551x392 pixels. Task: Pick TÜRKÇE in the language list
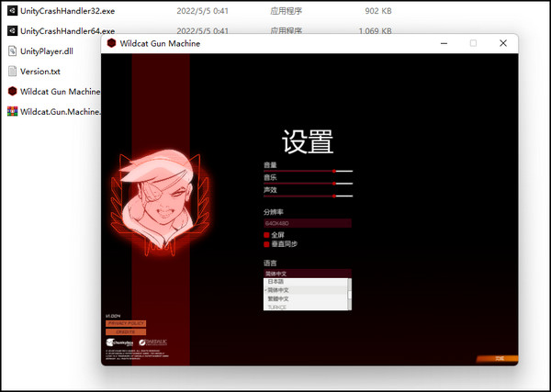(306, 307)
